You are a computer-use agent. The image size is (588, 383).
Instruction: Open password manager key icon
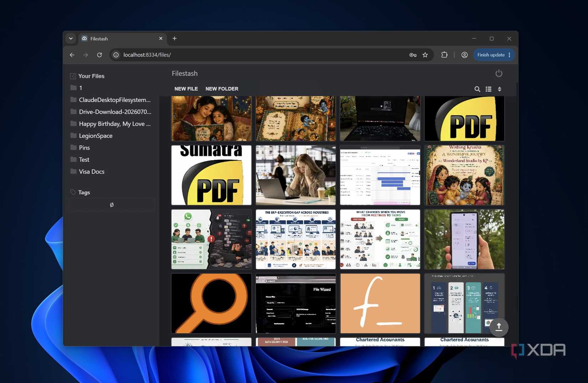click(x=413, y=55)
